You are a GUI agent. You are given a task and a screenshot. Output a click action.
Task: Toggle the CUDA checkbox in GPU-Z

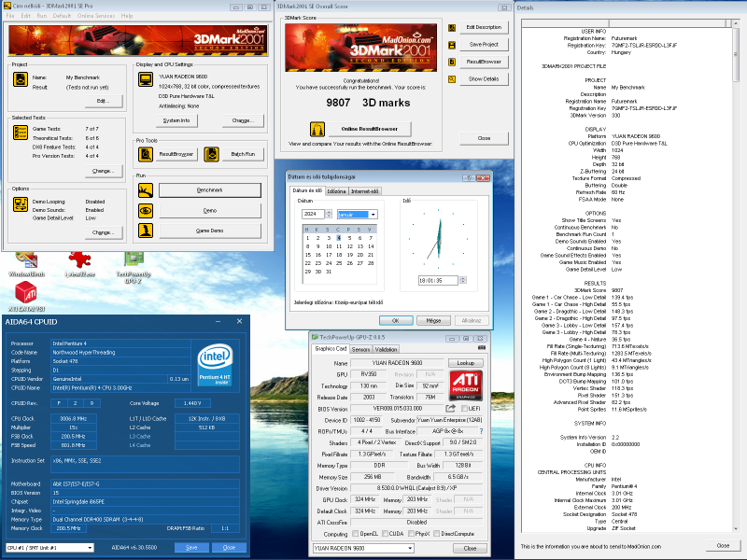pos(385,534)
